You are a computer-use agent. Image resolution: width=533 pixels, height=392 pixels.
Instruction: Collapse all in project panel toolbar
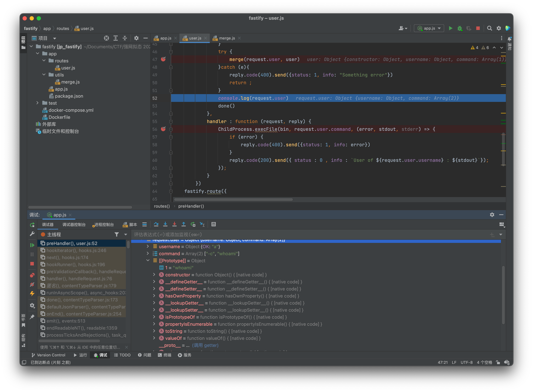point(125,38)
